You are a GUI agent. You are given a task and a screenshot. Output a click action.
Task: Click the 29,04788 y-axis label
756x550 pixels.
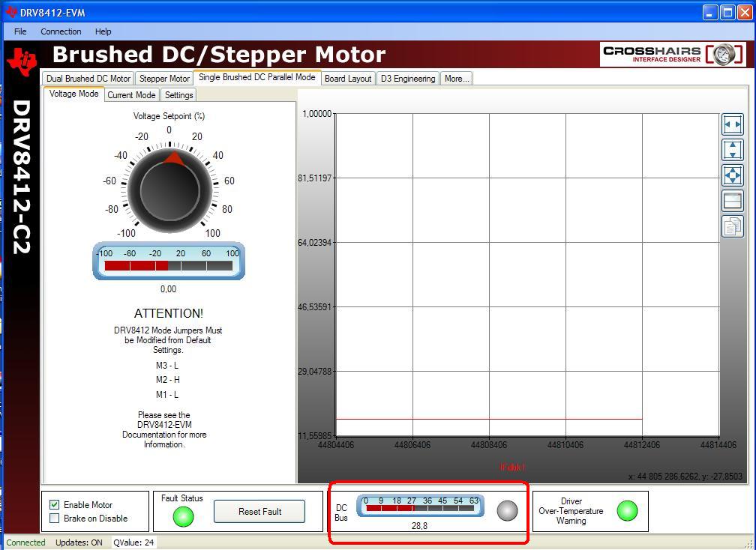[314, 372]
